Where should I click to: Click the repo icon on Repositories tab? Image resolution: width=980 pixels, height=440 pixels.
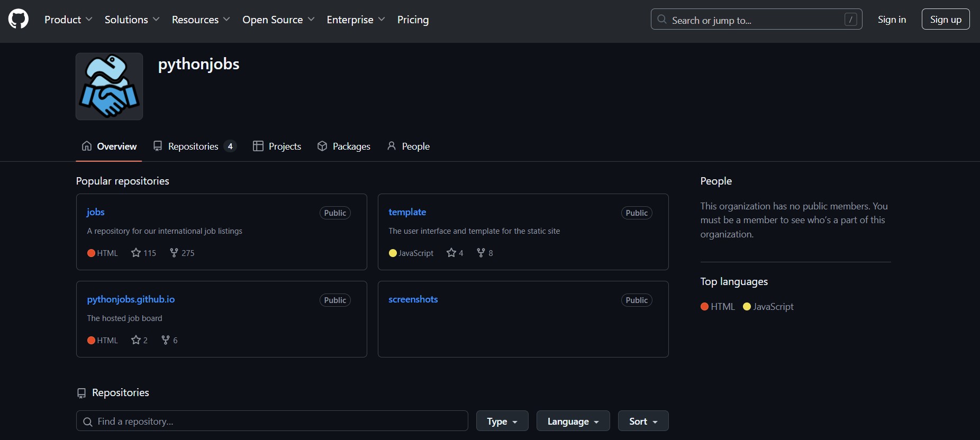(158, 146)
